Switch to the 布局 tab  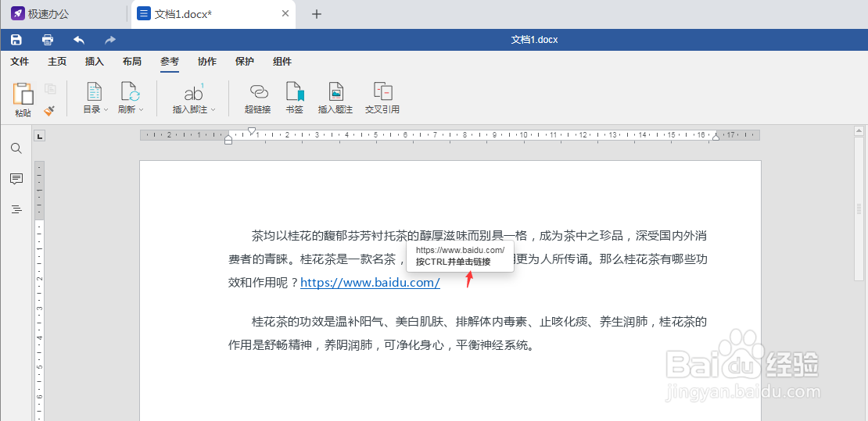[x=131, y=62]
